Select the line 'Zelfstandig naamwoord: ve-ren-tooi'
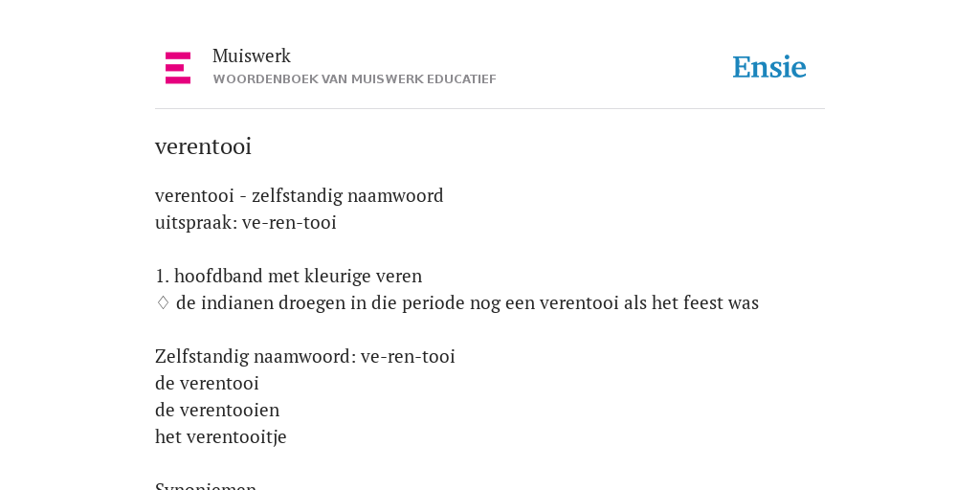The image size is (980, 490). 305,357
